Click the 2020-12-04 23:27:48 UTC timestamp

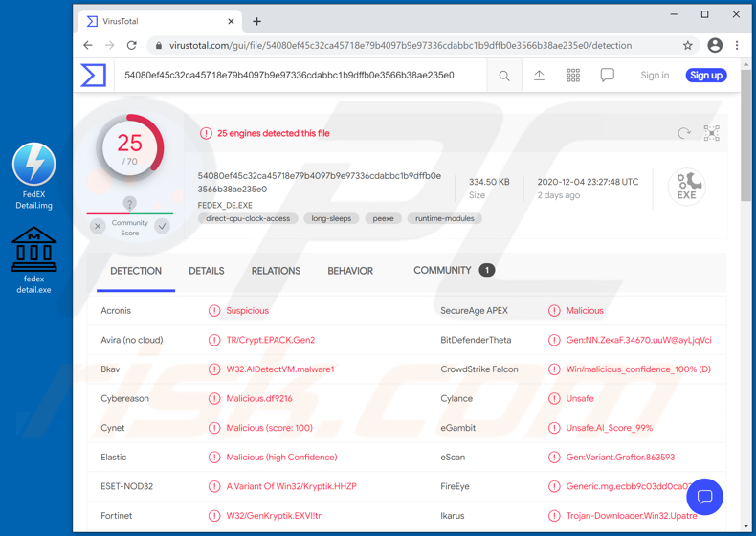(588, 182)
